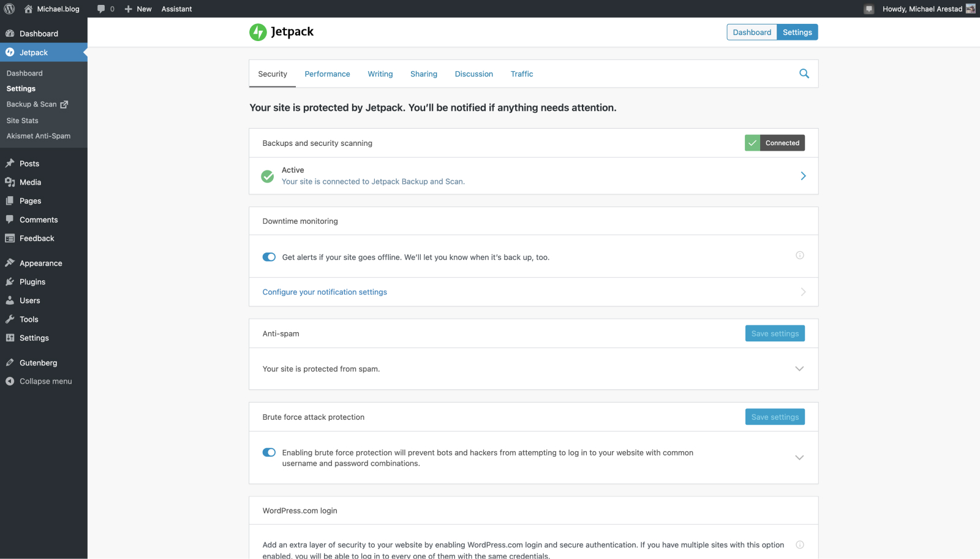
Task: Click the WordPress logo icon in admin bar
Action: click(x=9, y=9)
